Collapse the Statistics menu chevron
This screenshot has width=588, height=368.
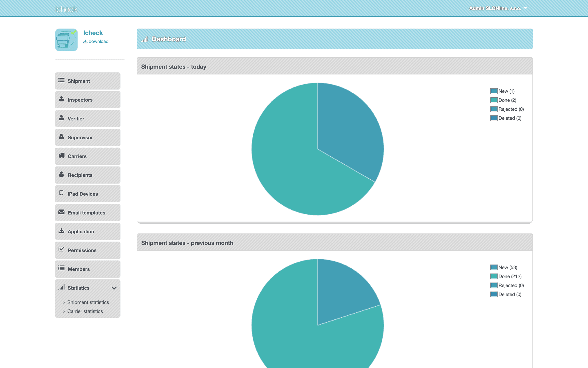114,288
